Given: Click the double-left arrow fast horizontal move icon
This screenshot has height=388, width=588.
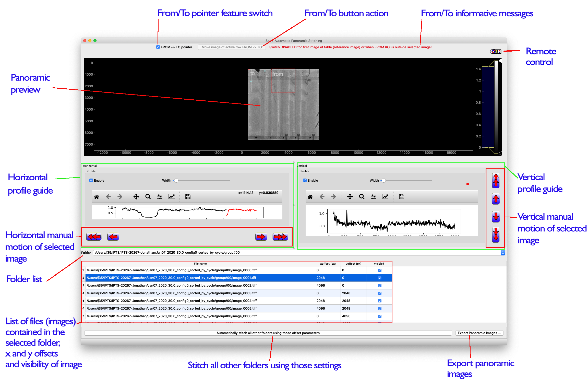Looking at the screenshot, I should [94, 237].
